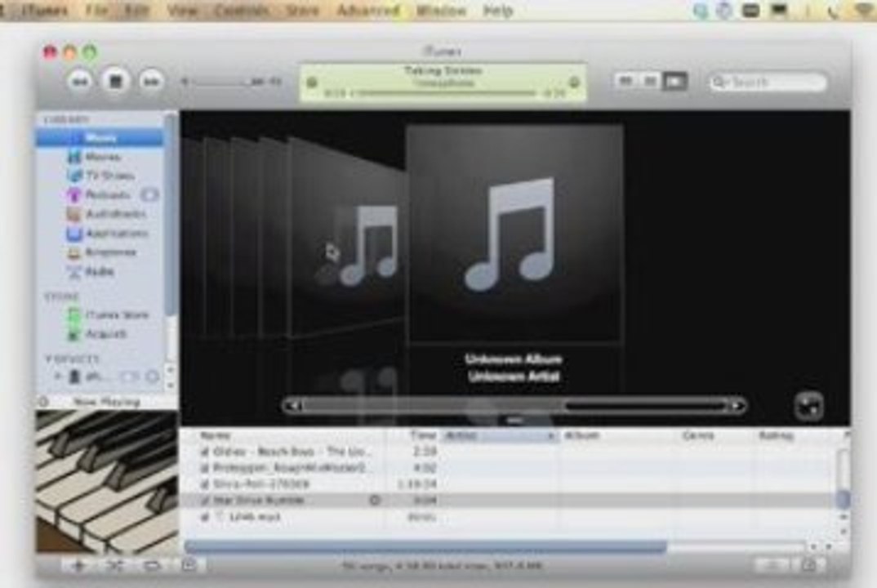Toggle repeat in the bottom bar
877x588 pixels.
[152, 566]
